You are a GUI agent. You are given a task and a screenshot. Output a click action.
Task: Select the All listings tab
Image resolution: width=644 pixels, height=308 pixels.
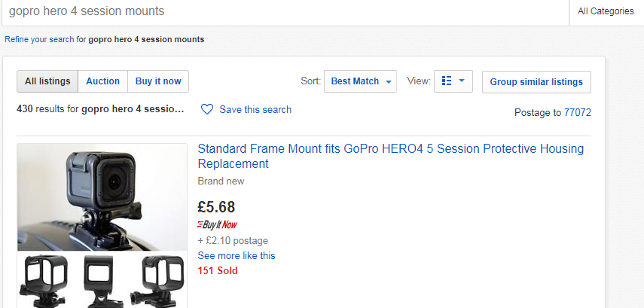(47, 81)
